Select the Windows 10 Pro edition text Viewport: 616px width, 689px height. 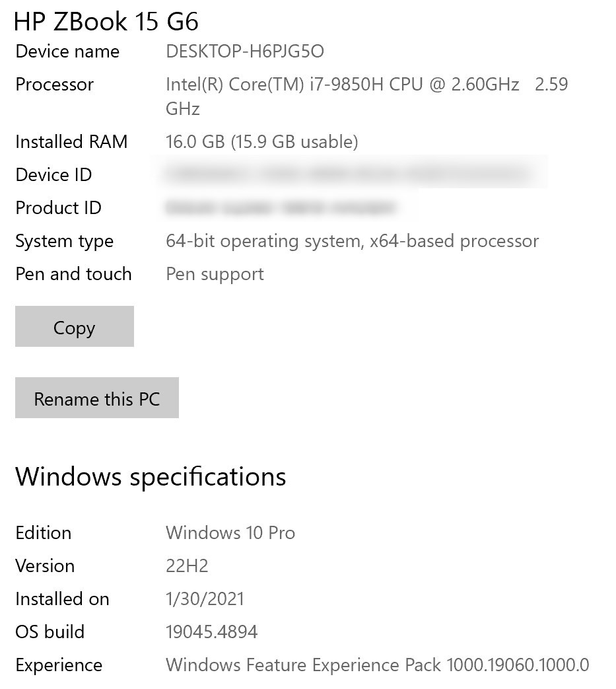coord(230,532)
